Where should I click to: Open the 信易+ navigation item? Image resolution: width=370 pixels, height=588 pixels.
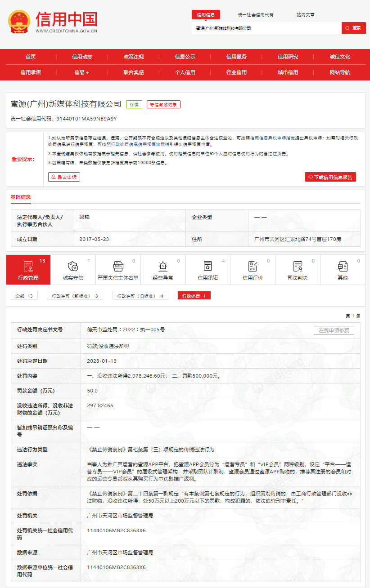pyautogui.click(x=82, y=72)
